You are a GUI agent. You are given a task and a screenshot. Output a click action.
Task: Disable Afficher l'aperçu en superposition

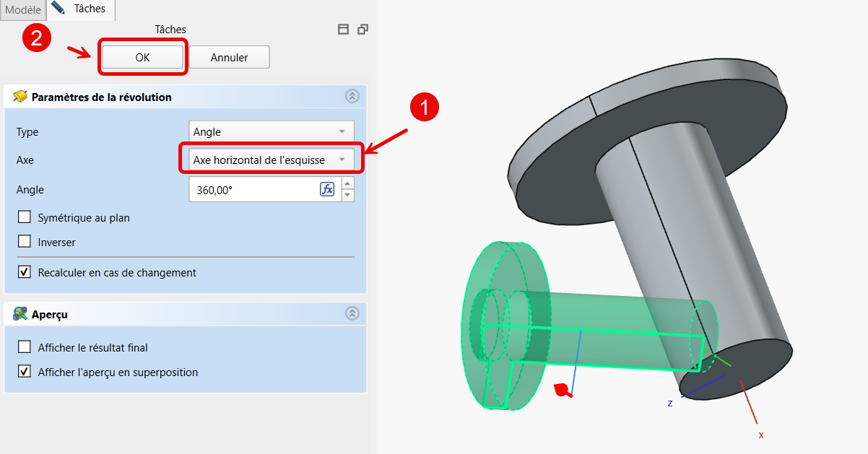[25, 372]
